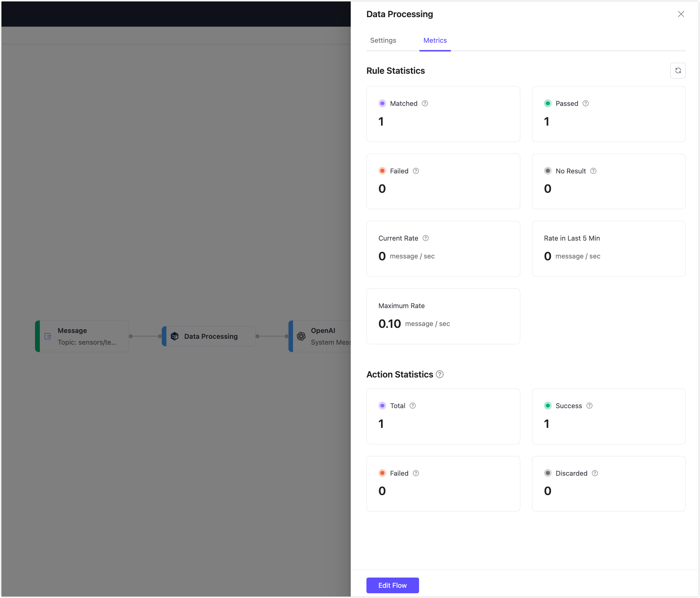Click the refresh icon in Rule Statistics
This screenshot has height=598, width=700.
coord(678,70)
